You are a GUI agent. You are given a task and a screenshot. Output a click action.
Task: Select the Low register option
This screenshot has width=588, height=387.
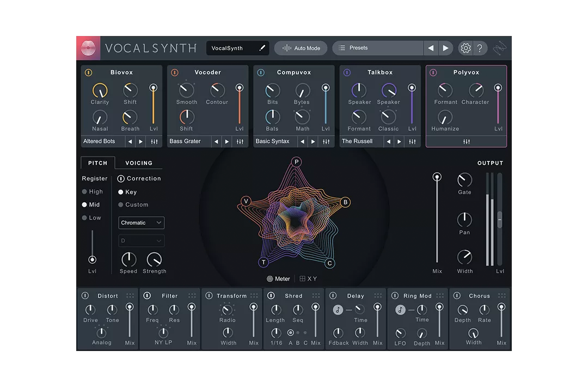(x=91, y=217)
